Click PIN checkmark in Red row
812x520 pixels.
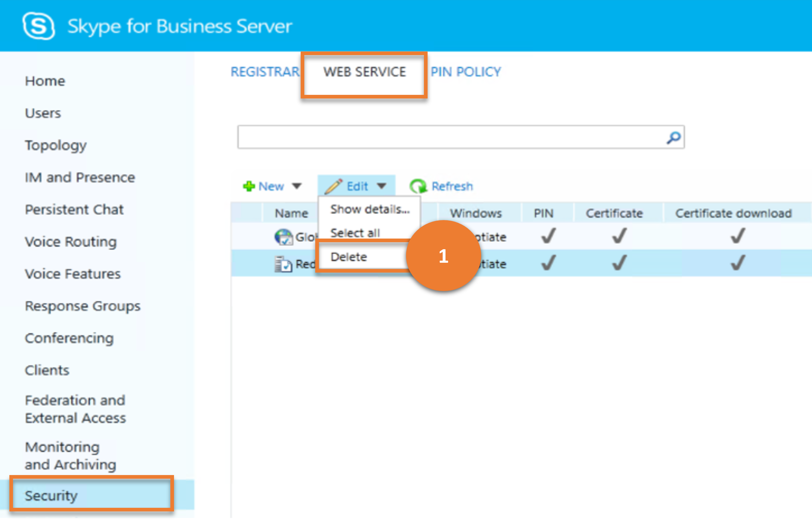tap(548, 263)
